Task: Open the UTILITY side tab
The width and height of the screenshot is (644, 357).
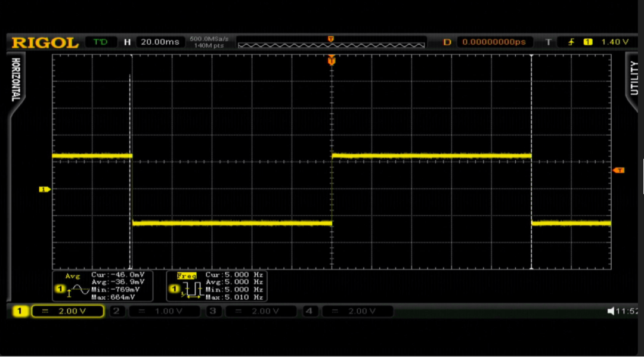Action: click(x=634, y=78)
